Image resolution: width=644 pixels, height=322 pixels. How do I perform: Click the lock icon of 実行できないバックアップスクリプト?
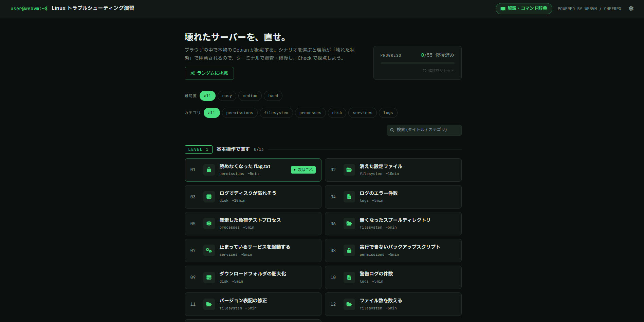pyautogui.click(x=349, y=250)
